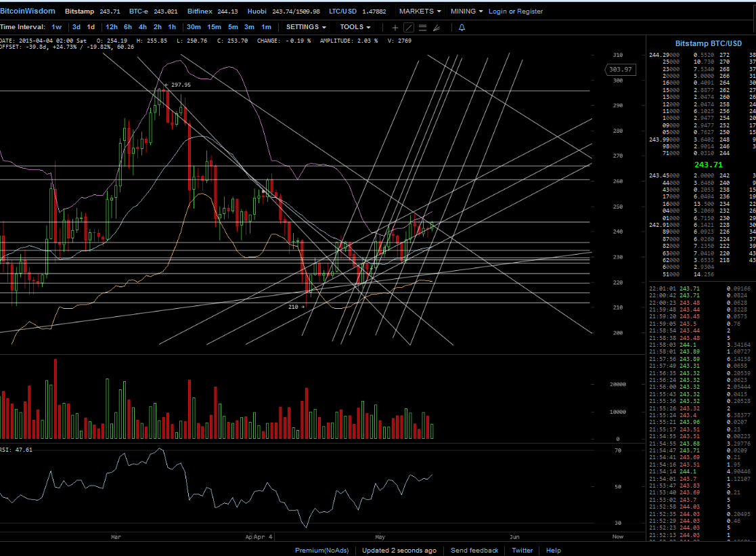Open the TOOLS dropdown
756x556 pixels.
tap(355, 27)
